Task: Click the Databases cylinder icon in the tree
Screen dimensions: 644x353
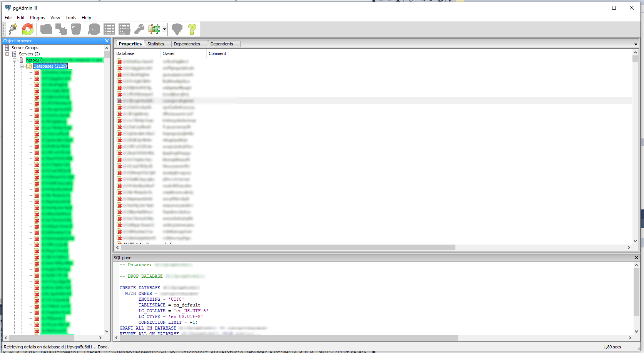Action: coord(29,66)
